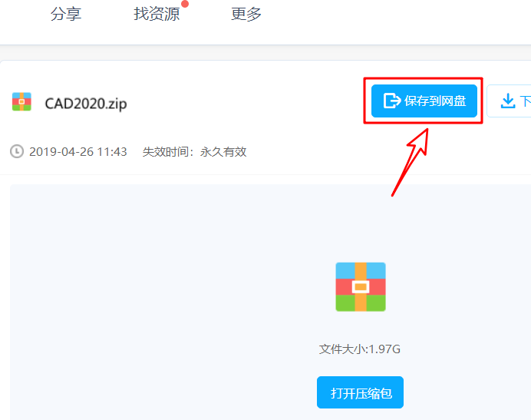531x420 pixels.
Task: Click the red notification dot on 找资源
Action: click(x=185, y=4)
